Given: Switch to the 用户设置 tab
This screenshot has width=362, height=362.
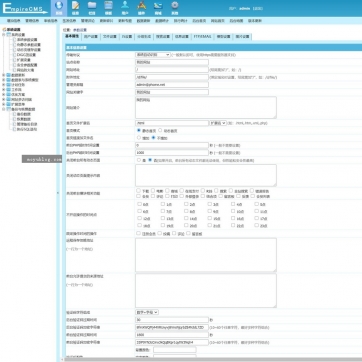Looking at the screenshot, I should pos(91,37).
